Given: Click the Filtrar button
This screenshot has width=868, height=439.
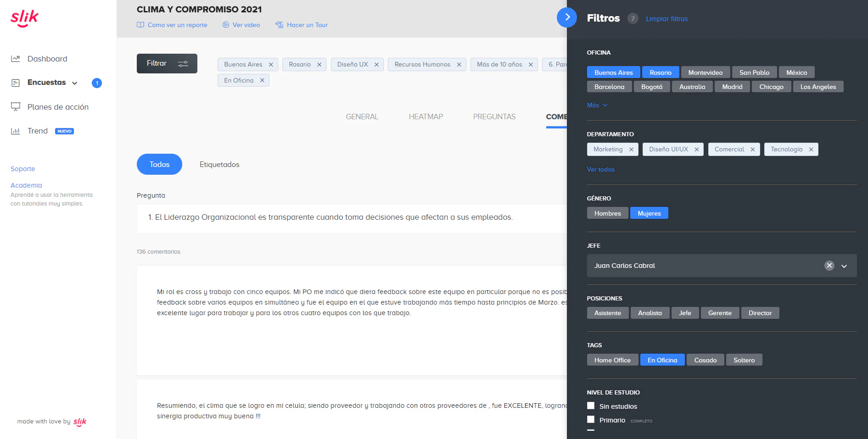Looking at the screenshot, I should point(167,63).
